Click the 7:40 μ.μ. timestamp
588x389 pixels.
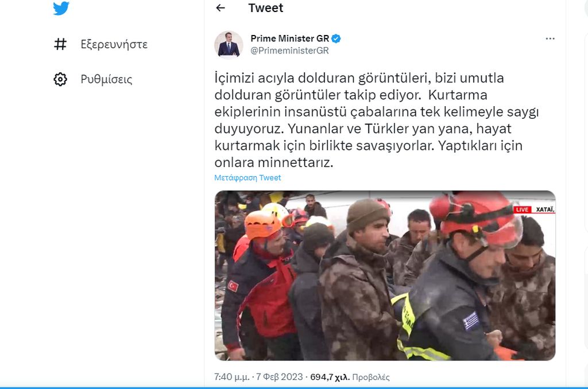click(232, 377)
